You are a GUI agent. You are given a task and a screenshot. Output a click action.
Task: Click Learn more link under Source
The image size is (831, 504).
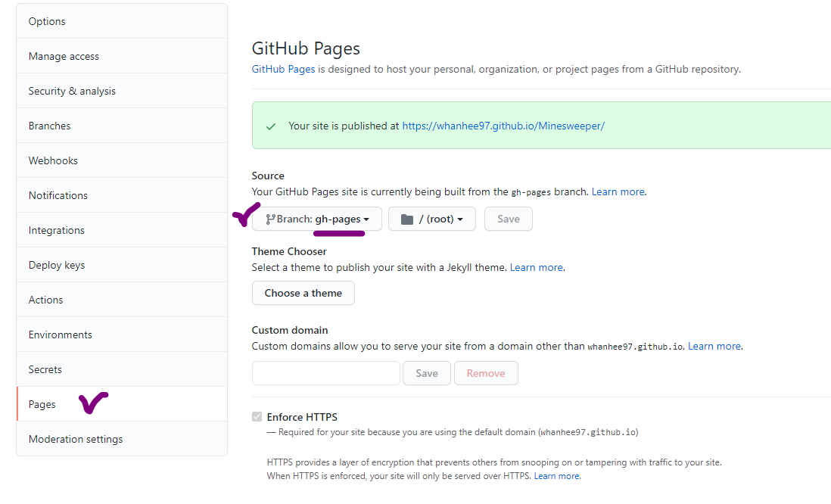pos(618,192)
